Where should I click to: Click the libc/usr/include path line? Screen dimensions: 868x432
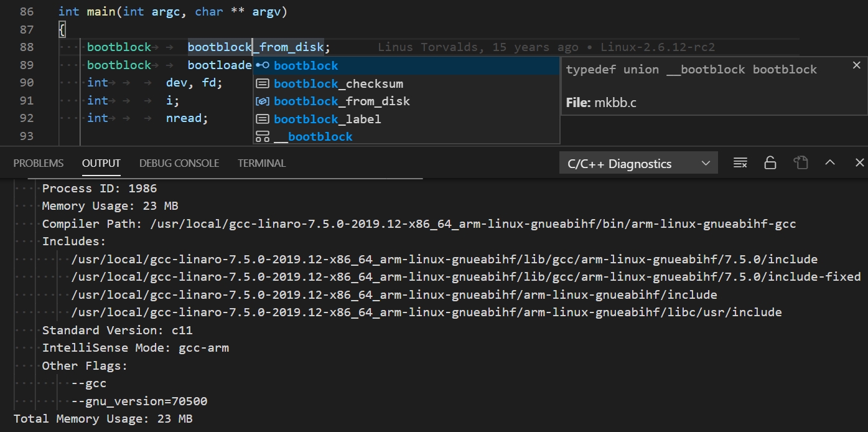point(427,312)
